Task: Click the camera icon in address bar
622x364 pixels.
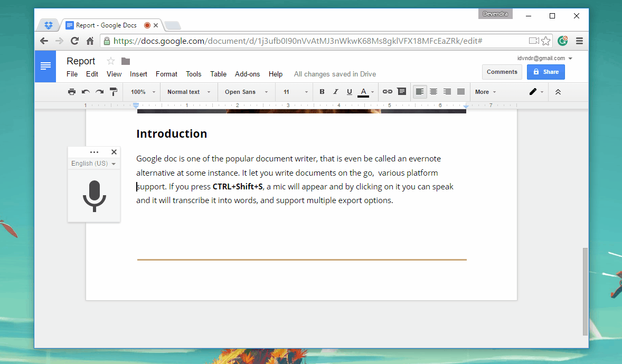Action: coord(534,41)
